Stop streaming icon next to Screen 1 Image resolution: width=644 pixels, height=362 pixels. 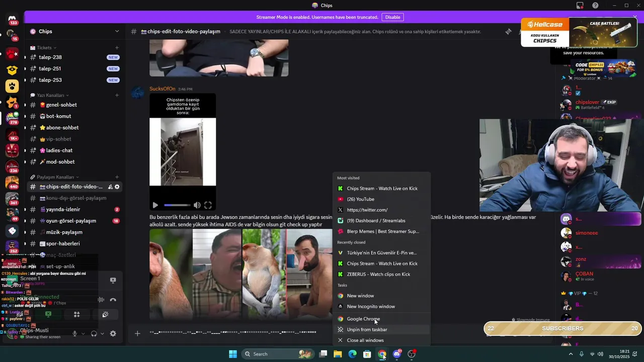tap(113, 280)
